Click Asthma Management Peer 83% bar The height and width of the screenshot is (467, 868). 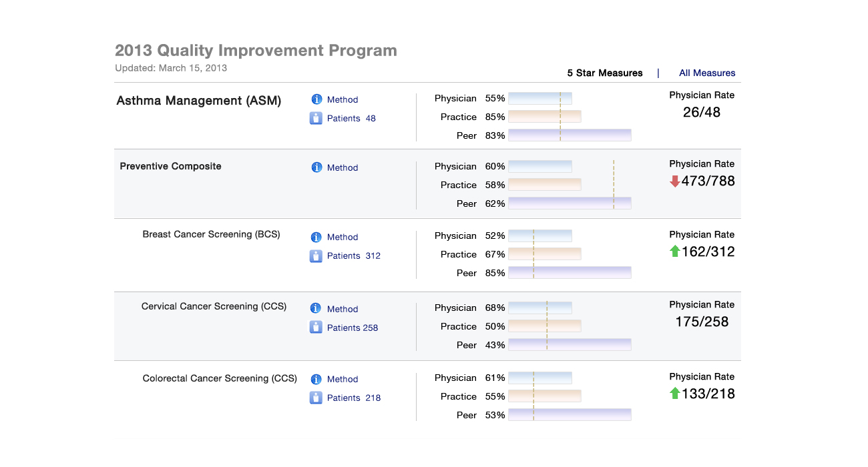pyautogui.click(x=570, y=135)
